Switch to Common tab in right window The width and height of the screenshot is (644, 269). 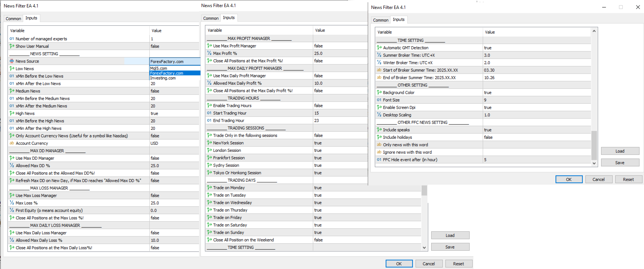(381, 20)
